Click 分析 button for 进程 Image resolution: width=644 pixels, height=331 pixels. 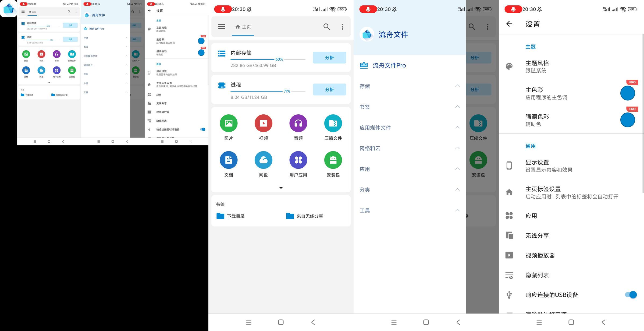(x=329, y=89)
